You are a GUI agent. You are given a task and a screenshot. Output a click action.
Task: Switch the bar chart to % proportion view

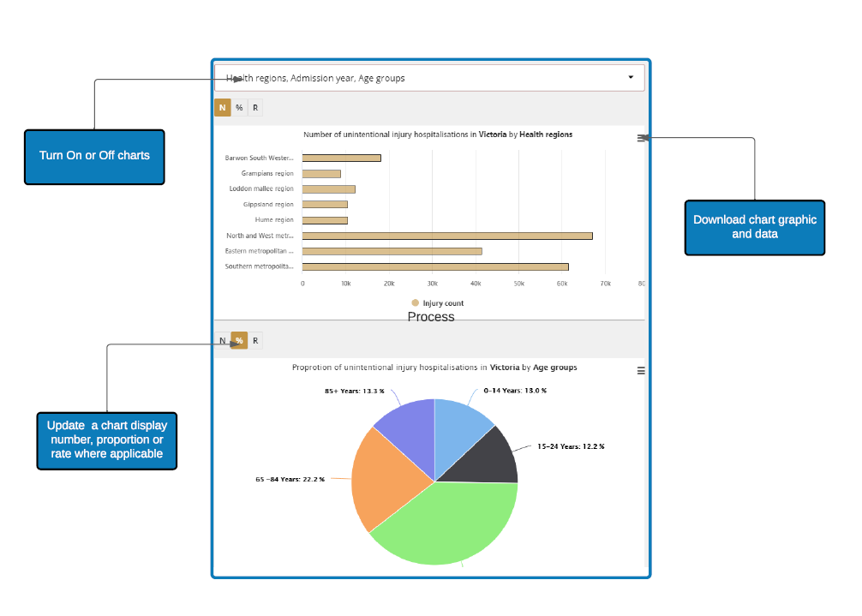tap(239, 108)
